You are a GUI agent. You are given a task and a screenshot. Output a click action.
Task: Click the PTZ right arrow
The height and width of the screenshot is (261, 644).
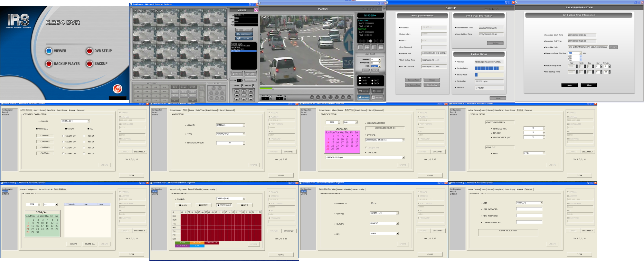[x=251, y=95]
